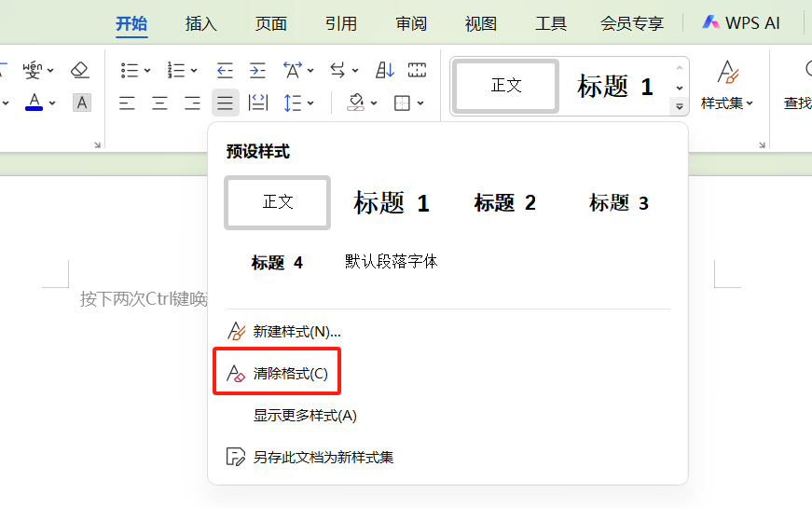Toggle character shading icon
Image resolution: width=812 pixels, height=508 pixels.
tap(82, 103)
